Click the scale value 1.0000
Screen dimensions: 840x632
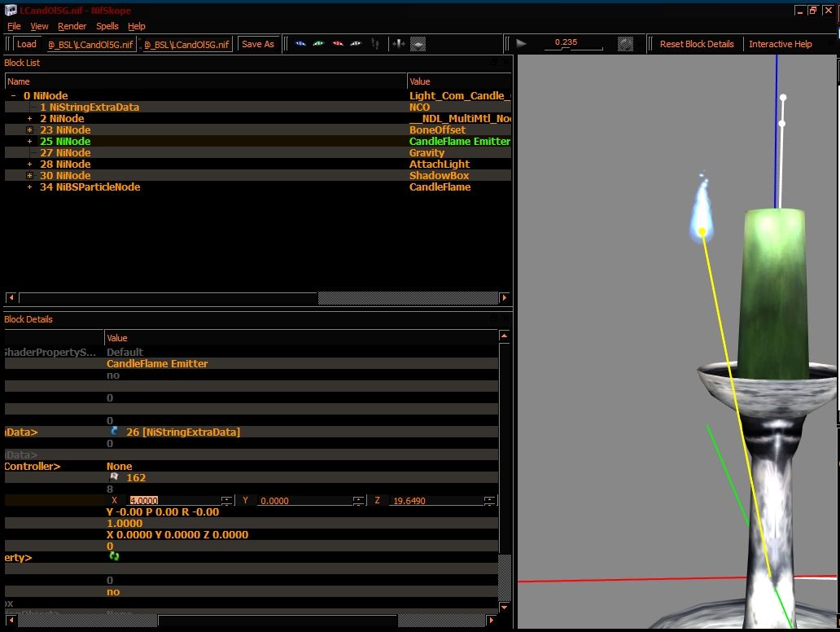point(125,523)
